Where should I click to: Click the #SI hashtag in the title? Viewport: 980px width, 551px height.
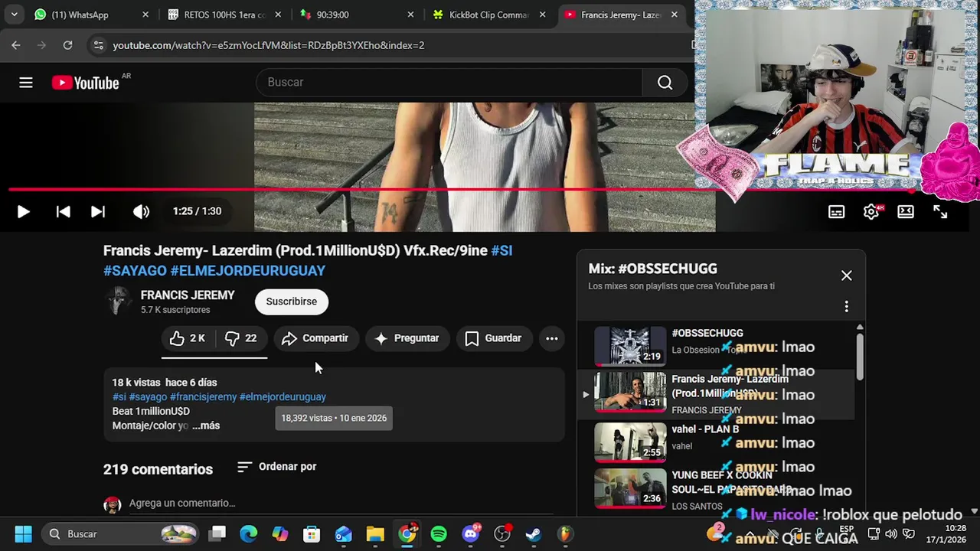501,251
